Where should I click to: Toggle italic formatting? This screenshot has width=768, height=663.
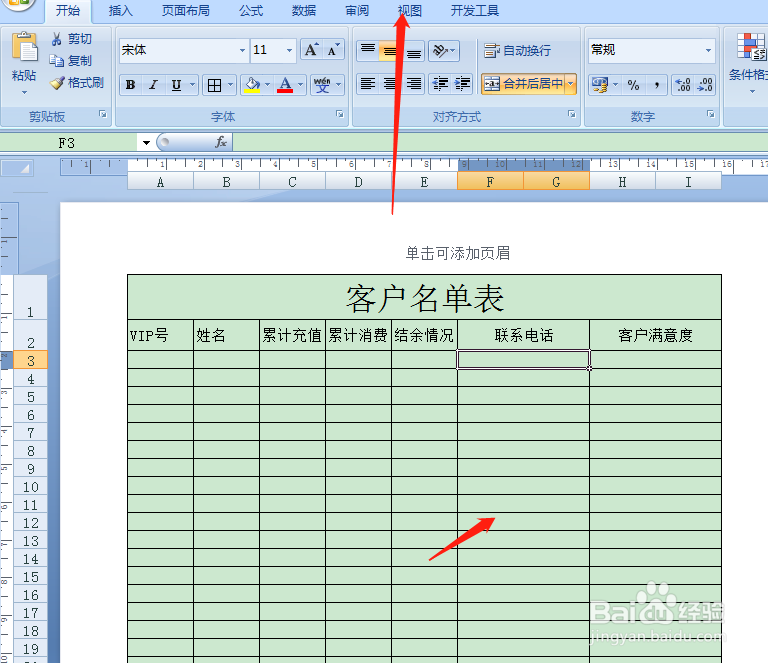click(153, 85)
